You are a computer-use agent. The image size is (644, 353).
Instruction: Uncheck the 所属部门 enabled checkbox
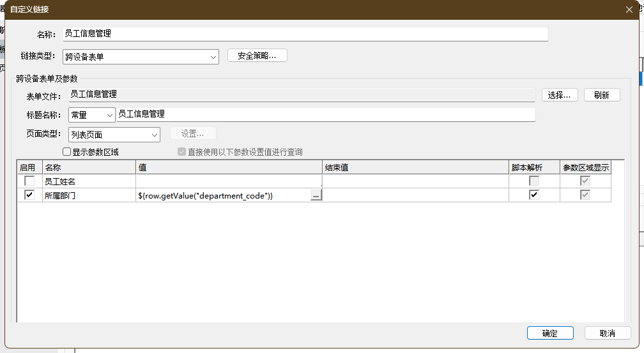tap(29, 195)
